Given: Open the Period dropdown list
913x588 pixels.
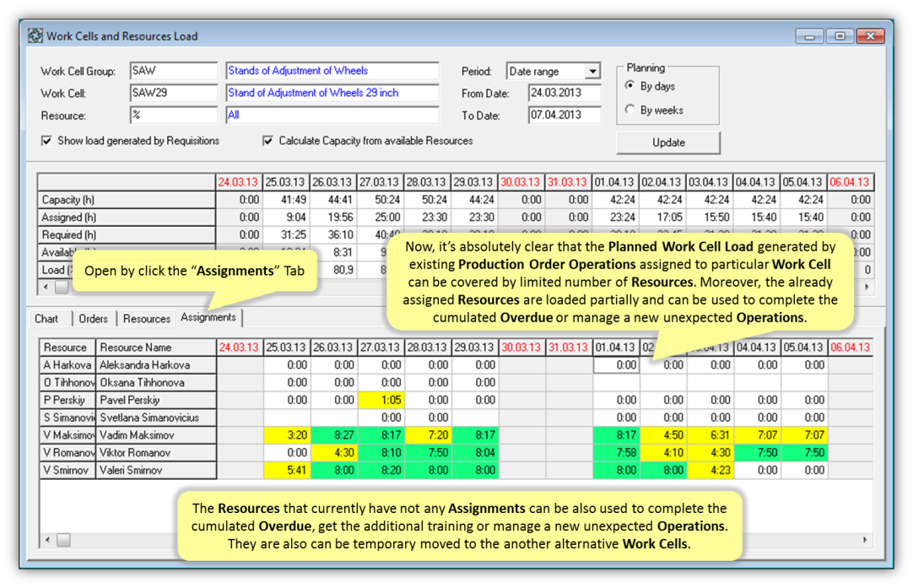Looking at the screenshot, I should [592, 71].
